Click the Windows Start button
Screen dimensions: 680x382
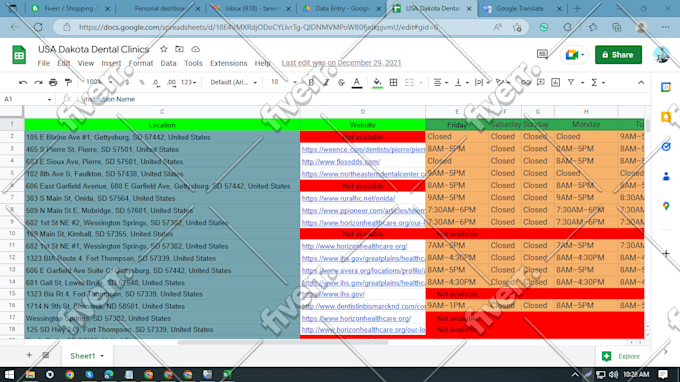[9, 375]
